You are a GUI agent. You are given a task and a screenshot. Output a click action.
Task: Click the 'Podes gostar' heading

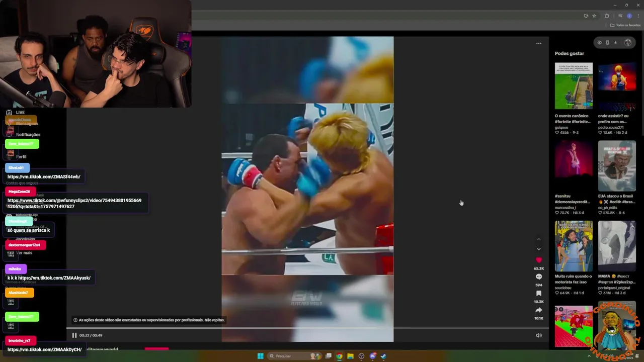pyautogui.click(x=570, y=53)
